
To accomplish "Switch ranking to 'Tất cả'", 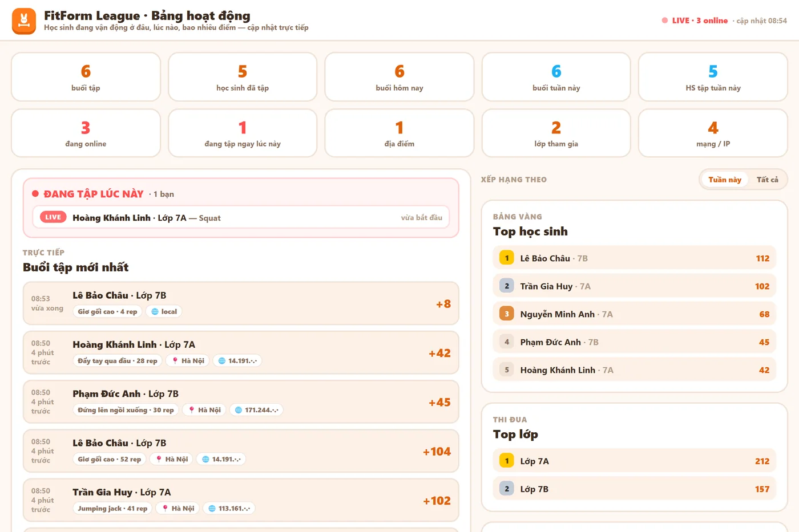I will click(x=768, y=180).
